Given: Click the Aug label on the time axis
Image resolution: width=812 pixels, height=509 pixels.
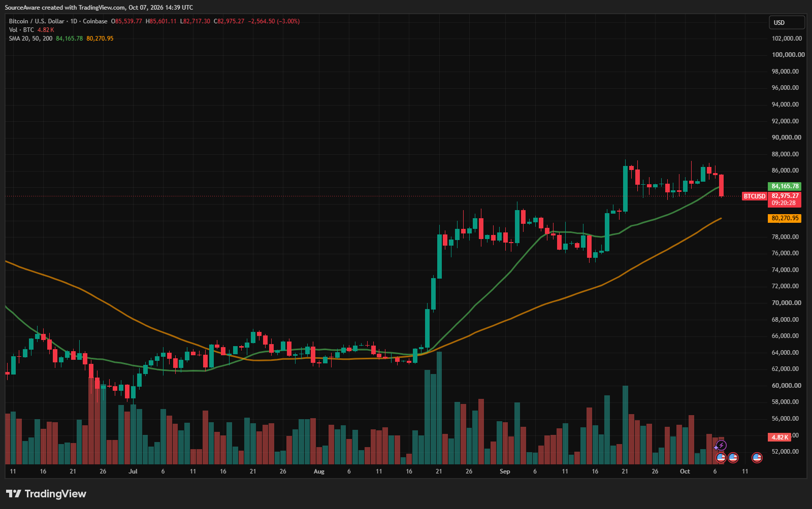Looking at the screenshot, I should (x=319, y=471).
